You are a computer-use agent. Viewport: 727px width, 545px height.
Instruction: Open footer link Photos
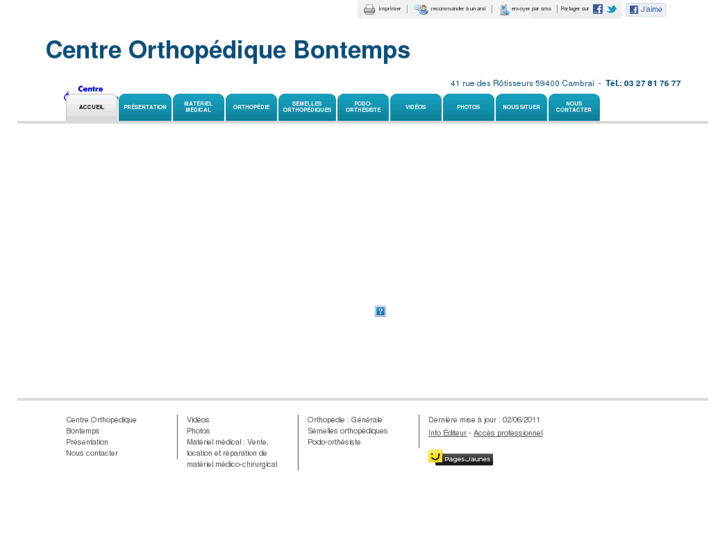pyautogui.click(x=198, y=431)
